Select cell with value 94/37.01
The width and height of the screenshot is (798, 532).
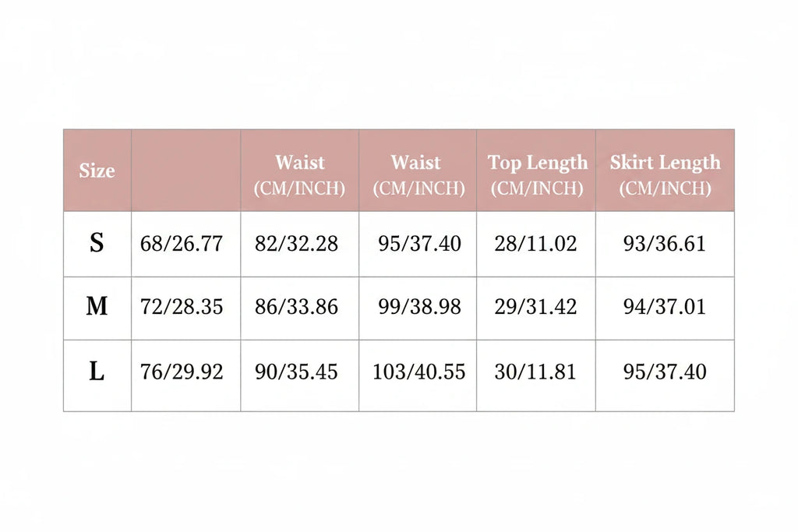666,308
